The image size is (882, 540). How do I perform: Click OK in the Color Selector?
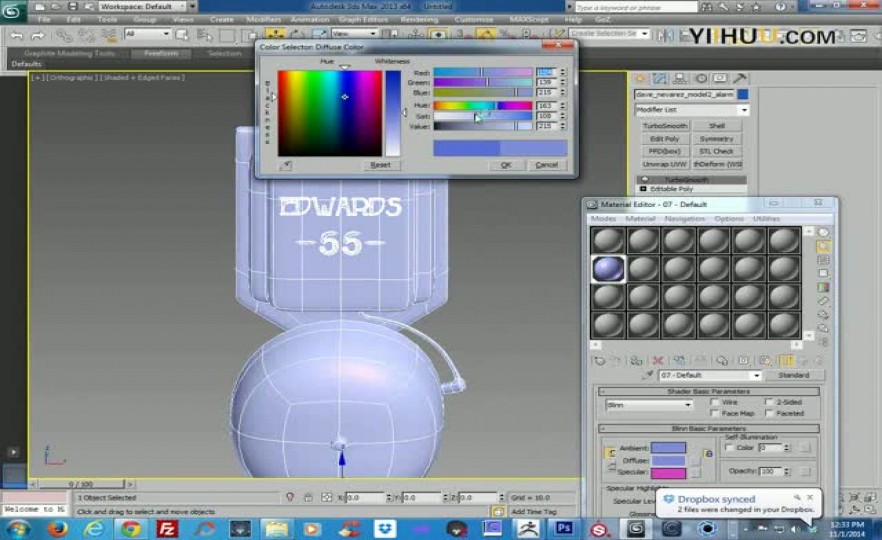click(x=506, y=165)
